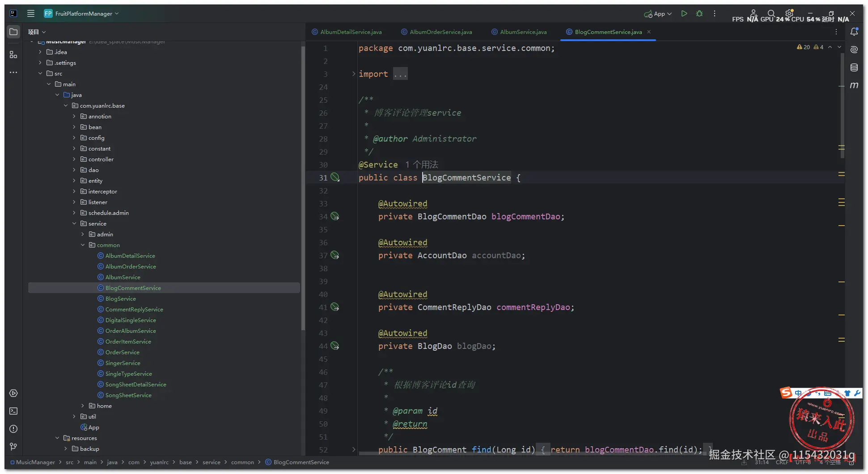This screenshot has height=474, width=868.
Task: Open the Database tool window
Action: (x=854, y=67)
